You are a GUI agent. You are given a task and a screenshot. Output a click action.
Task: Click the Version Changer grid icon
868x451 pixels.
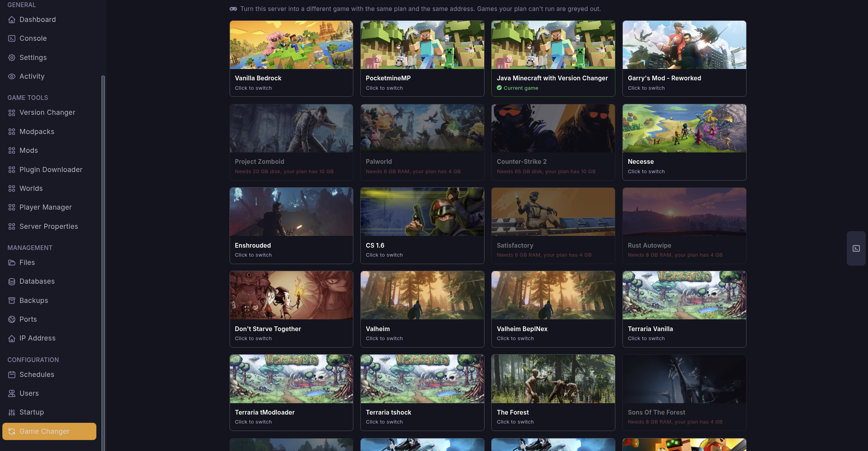coord(12,113)
